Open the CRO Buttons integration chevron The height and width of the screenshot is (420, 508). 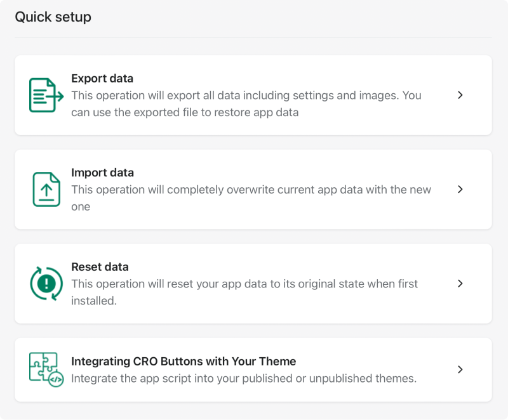click(460, 369)
